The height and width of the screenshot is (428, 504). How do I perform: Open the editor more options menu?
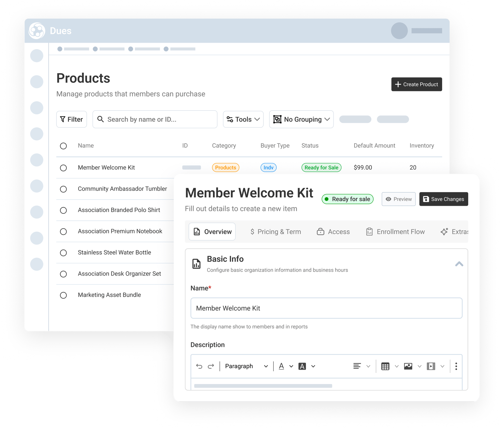point(456,366)
